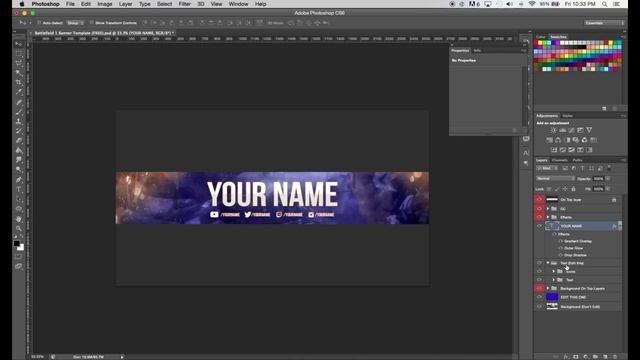
Task: Select the Clone Stamp tool
Action: 19,121
